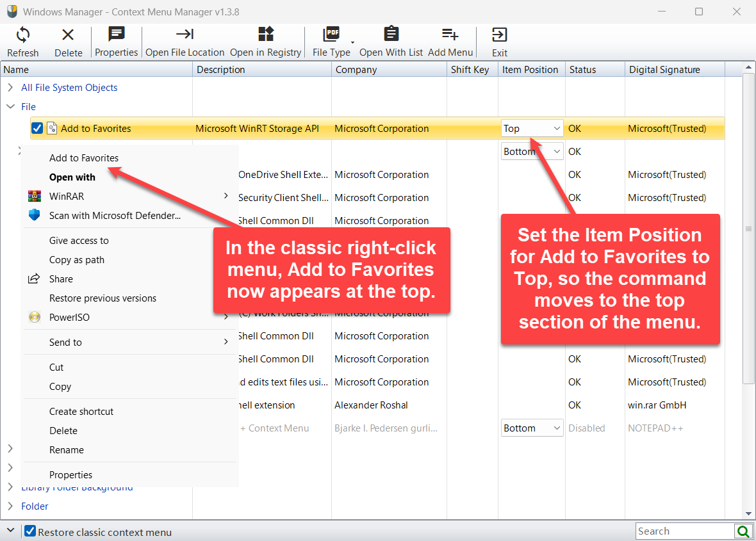Click the vertical scrollbar thumb
The width and height of the screenshot is (756, 541).
748,229
